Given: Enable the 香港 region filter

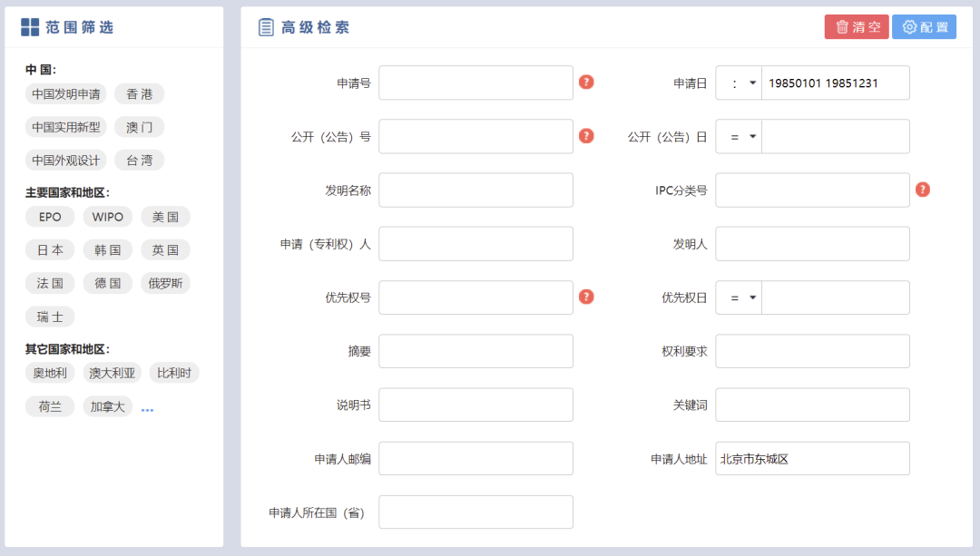Looking at the screenshot, I should tap(140, 93).
